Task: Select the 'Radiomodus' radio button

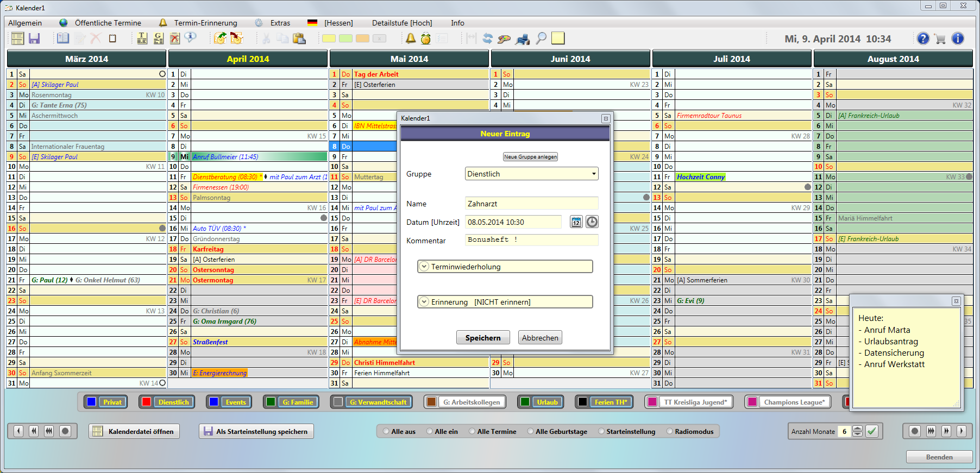Action: point(670,432)
